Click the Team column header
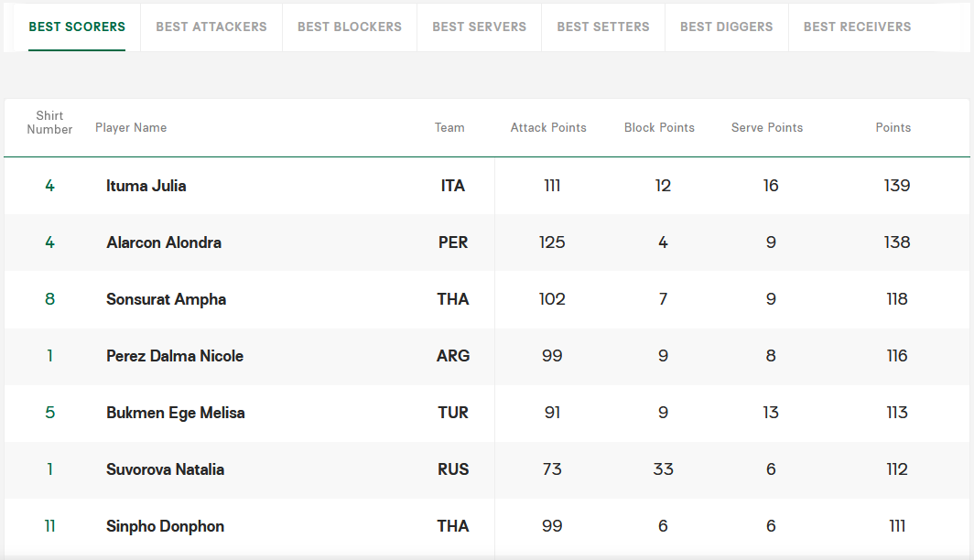Screen dimensions: 974x560 [x=449, y=128]
